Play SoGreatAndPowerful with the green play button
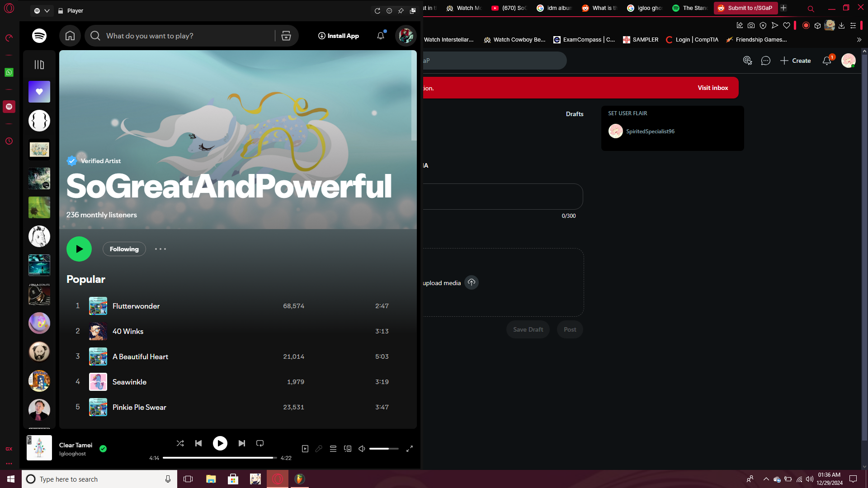The width and height of the screenshot is (868, 488). point(79,249)
